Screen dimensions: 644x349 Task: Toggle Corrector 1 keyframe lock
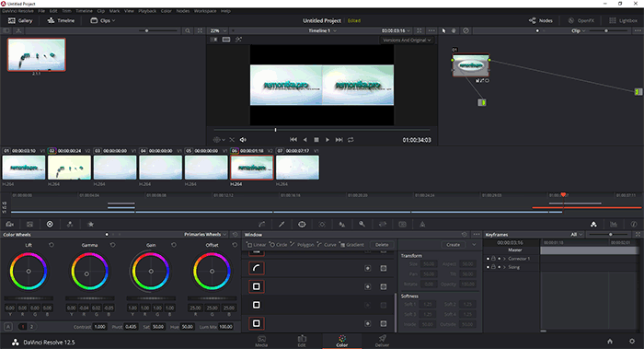[493, 259]
